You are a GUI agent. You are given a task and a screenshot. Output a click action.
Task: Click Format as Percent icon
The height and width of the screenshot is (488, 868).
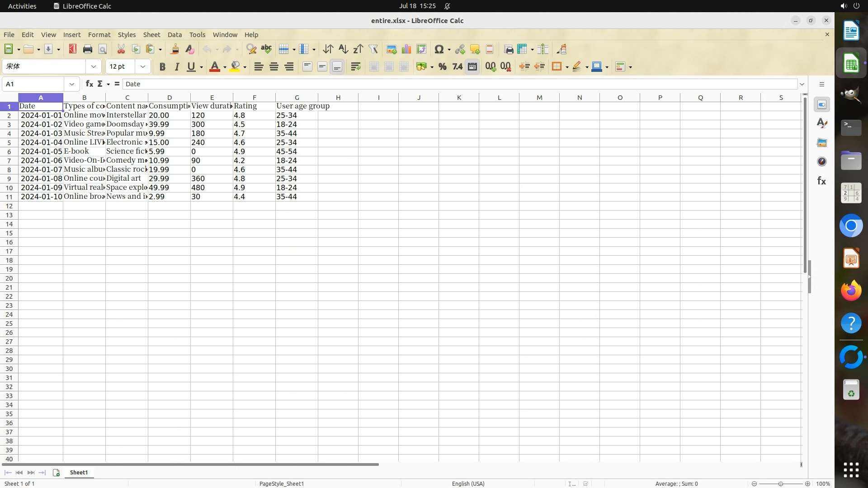click(x=442, y=67)
